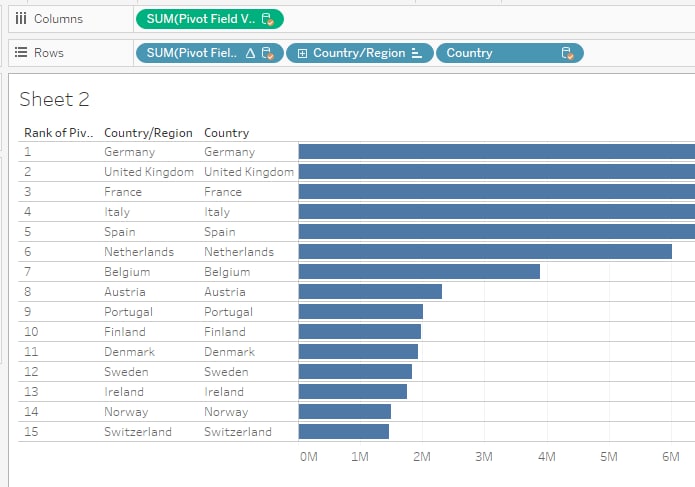The width and height of the screenshot is (695, 487).
Task: Click Portugal in Country/Region column
Action: (129, 312)
